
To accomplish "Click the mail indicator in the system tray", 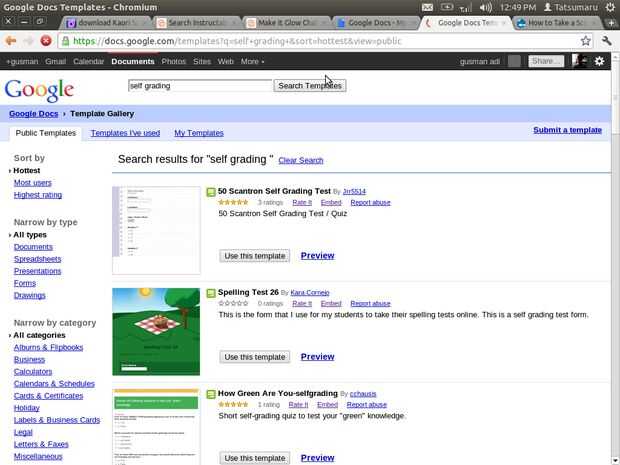I will (427, 7).
